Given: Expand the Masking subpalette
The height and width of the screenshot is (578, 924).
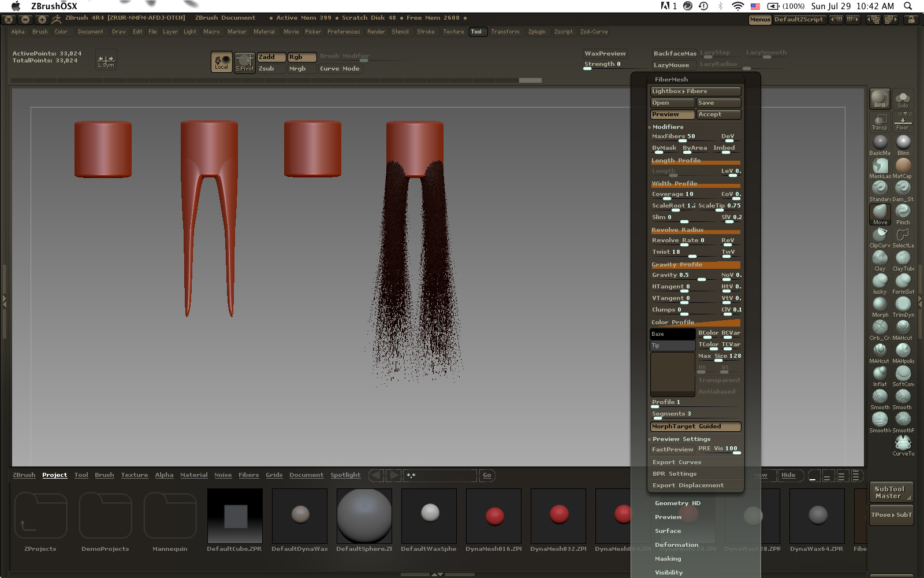Looking at the screenshot, I should pos(668,559).
